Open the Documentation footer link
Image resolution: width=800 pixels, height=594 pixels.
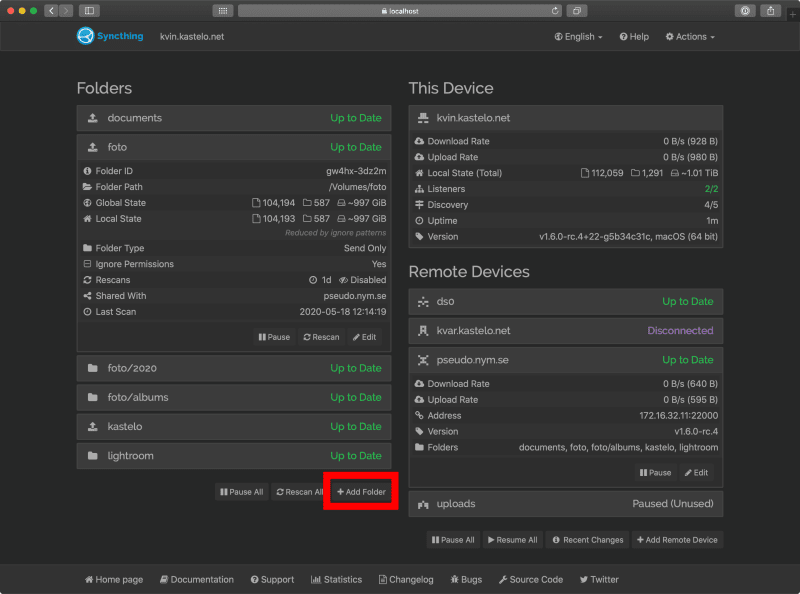(196, 579)
